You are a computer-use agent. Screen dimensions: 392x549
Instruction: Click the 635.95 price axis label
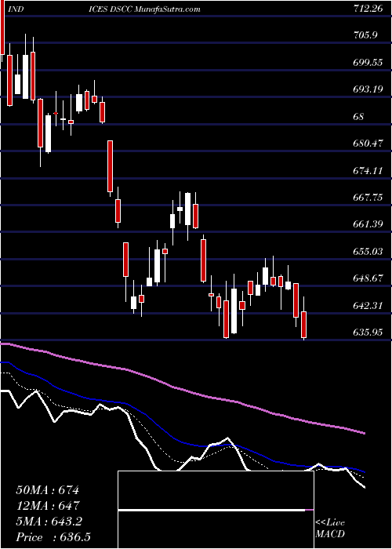tap(367, 332)
